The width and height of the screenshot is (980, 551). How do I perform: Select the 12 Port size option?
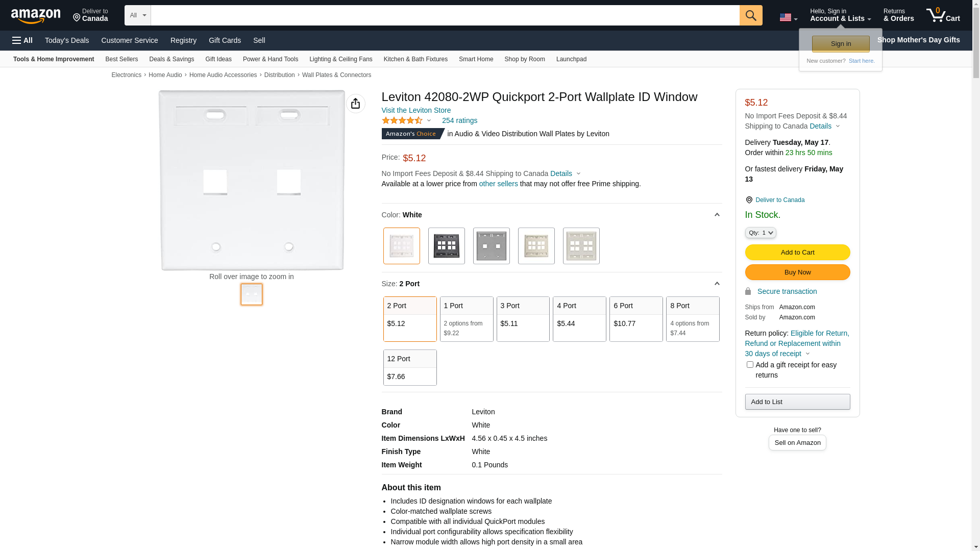(x=409, y=367)
